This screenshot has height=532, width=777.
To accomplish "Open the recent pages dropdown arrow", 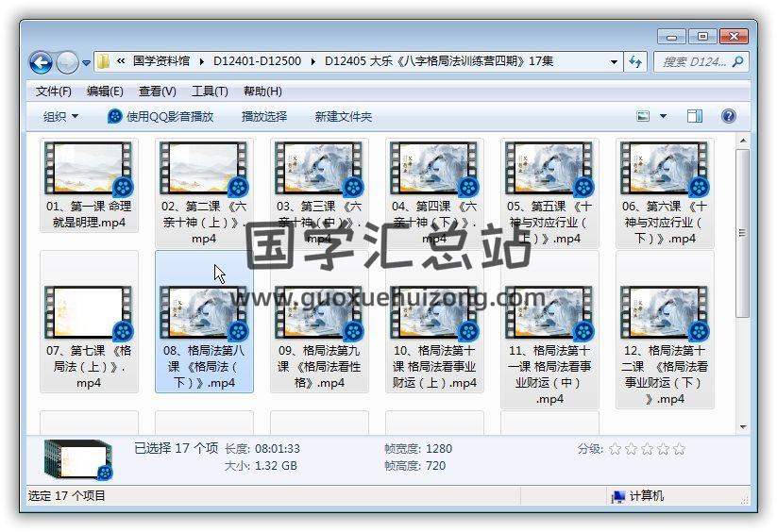I will pos(87,63).
